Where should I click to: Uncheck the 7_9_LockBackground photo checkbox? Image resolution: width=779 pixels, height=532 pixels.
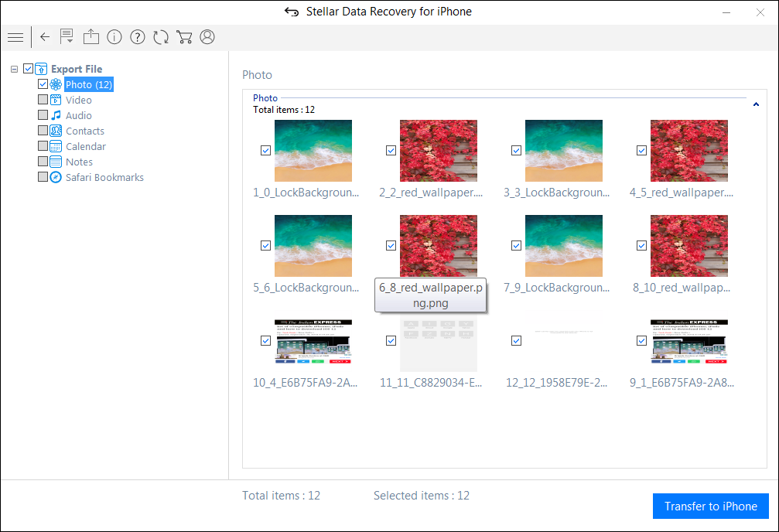tap(516, 245)
